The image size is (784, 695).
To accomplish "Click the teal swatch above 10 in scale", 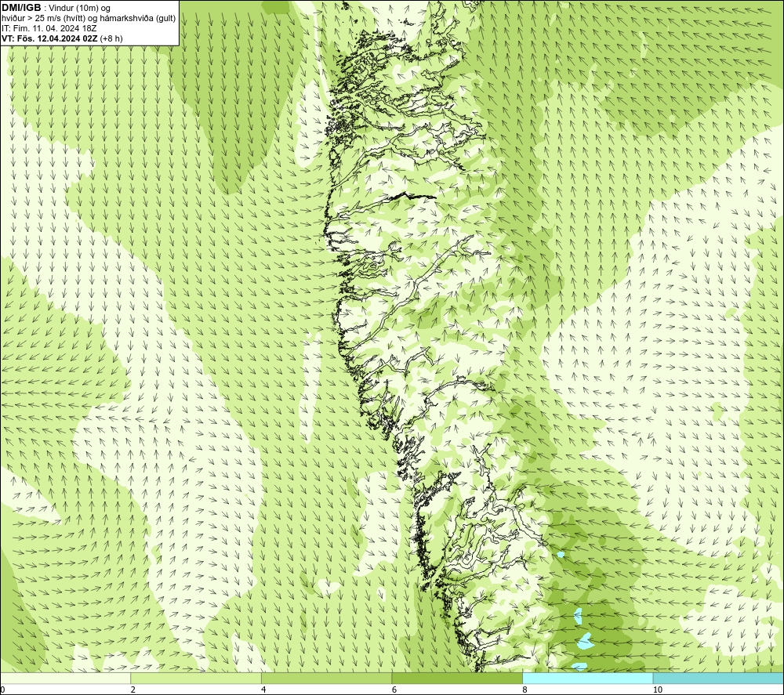I will point(718,678).
